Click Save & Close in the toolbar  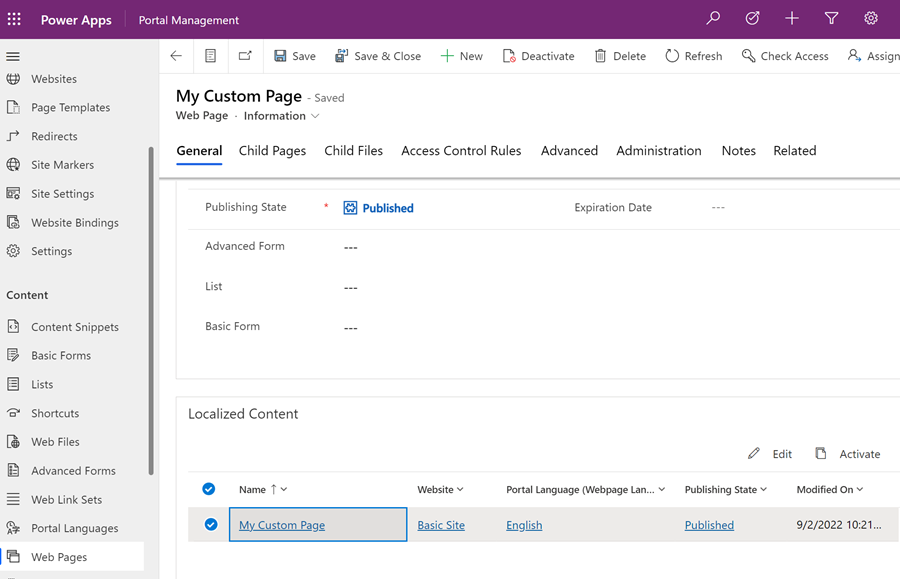point(378,56)
